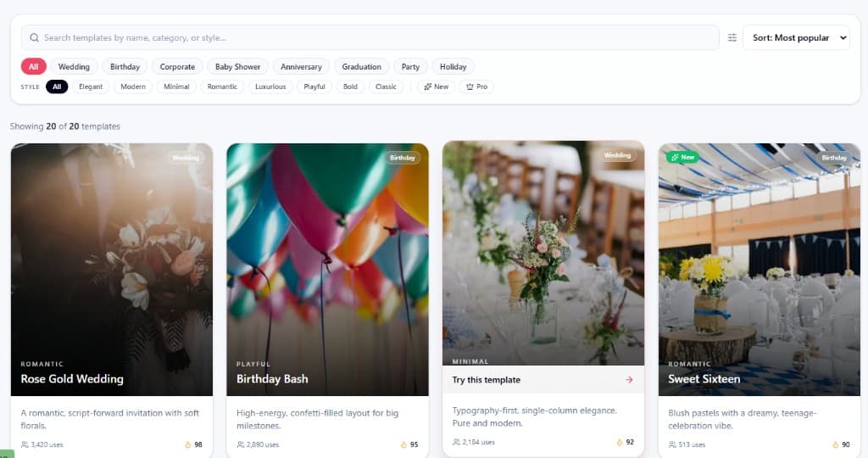This screenshot has width=868, height=458.
Task: Open the Birthday Bash template thumbnail
Action: coord(327,270)
